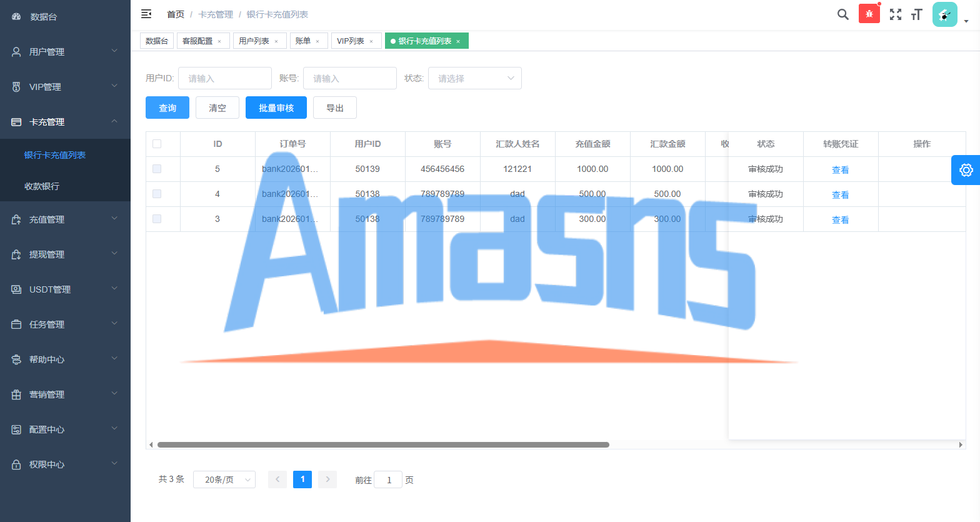Close the 账单 tab
Screen dimensions: 980x522
[317, 41]
